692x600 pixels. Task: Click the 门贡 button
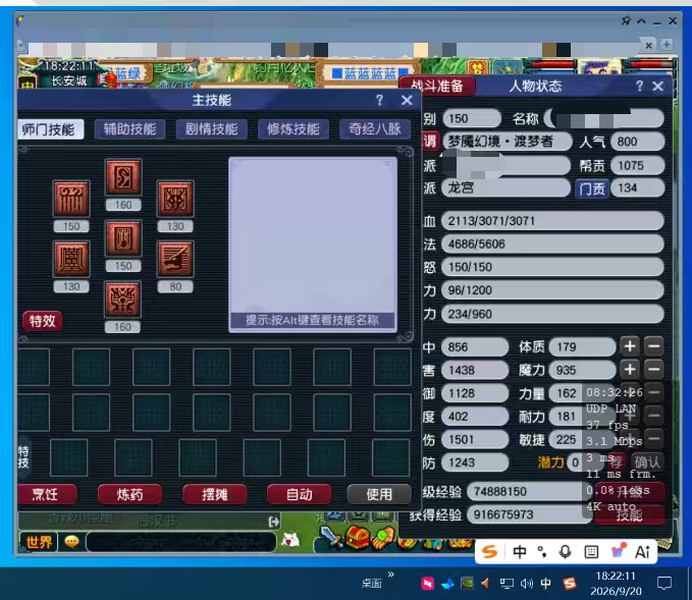(x=592, y=189)
